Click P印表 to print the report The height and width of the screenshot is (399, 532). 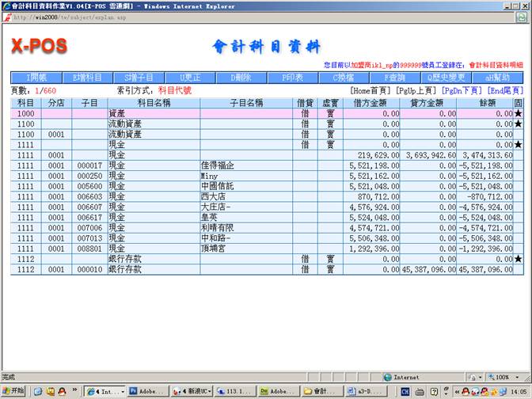point(292,78)
